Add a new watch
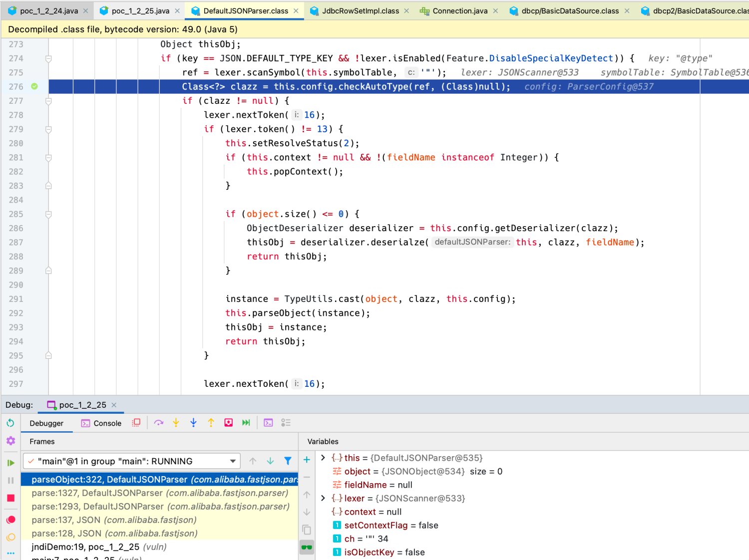 (x=307, y=460)
